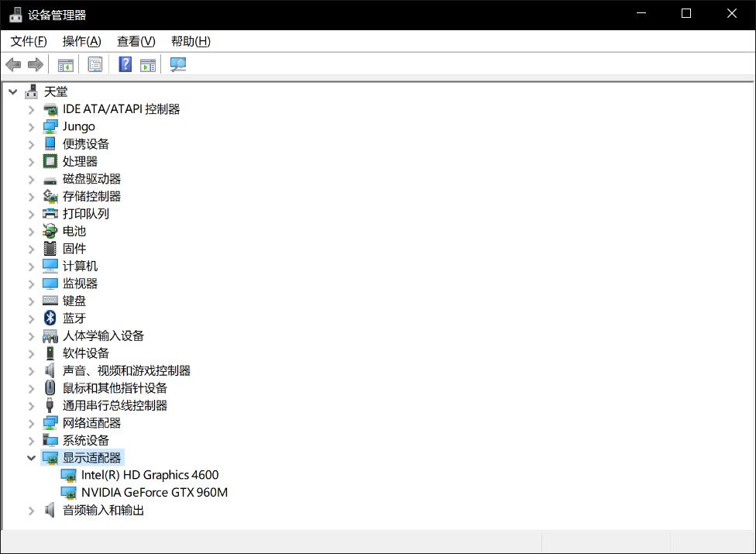The height and width of the screenshot is (554, 756).
Task: Open the 文件(F) menu
Action: click(29, 42)
